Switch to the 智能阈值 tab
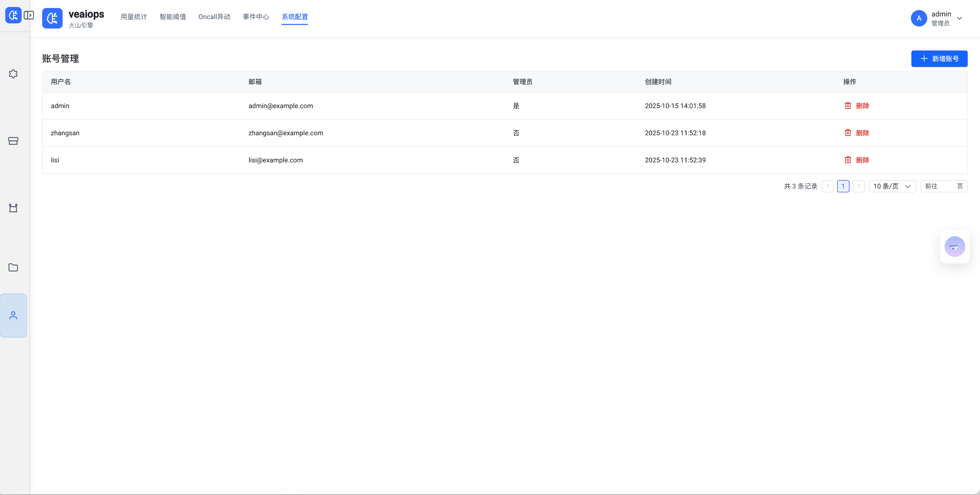 click(x=173, y=17)
